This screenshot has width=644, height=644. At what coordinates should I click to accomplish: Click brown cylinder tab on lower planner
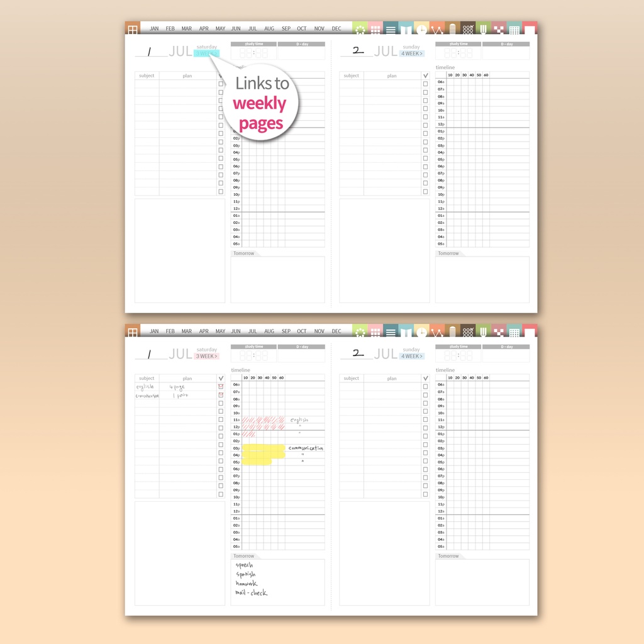pyautogui.click(x=452, y=331)
